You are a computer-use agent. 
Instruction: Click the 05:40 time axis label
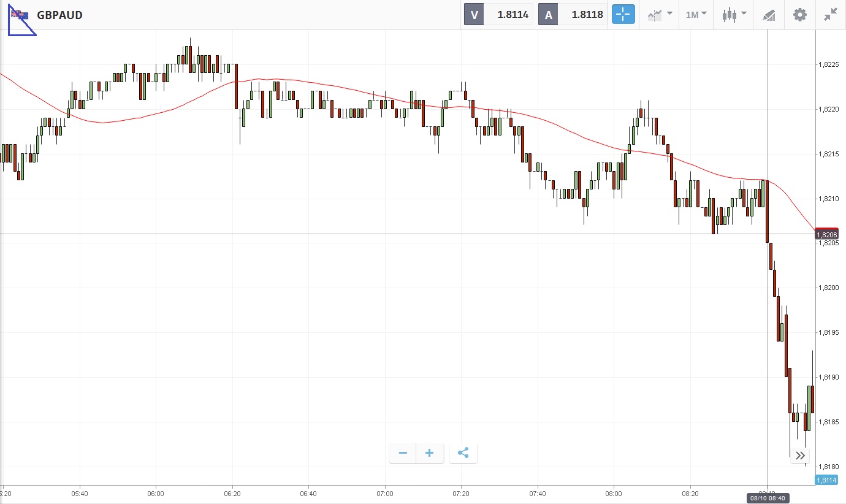click(80, 494)
